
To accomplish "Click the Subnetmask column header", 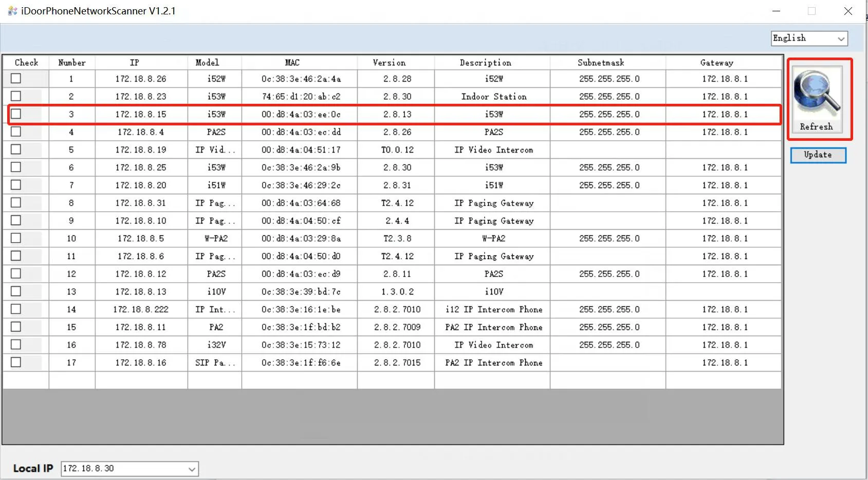I will pos(600,62).
